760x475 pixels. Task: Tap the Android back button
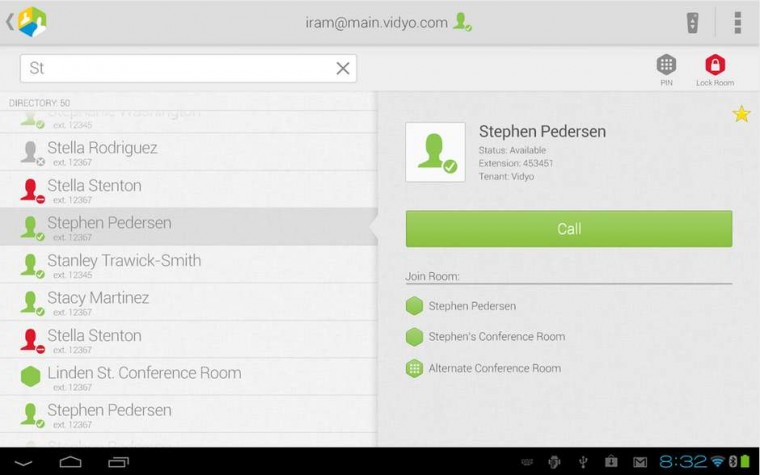[22, 461]
